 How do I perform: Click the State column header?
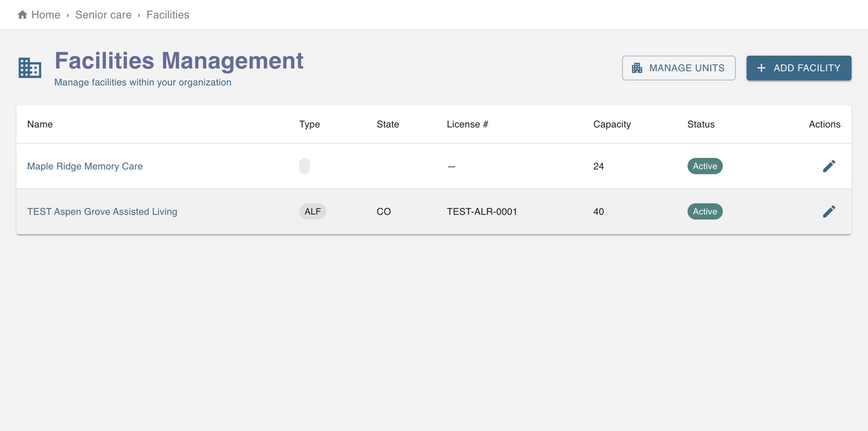click(x=388, y=124)
